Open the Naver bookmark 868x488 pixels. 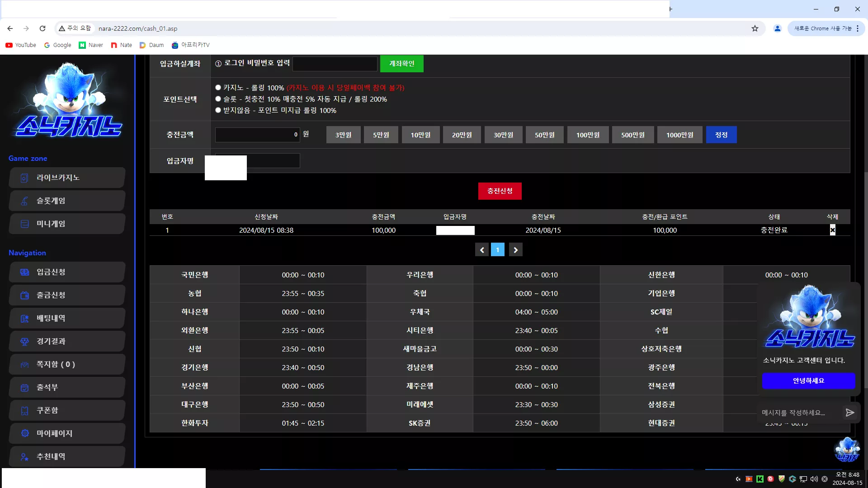coord(91,45)
